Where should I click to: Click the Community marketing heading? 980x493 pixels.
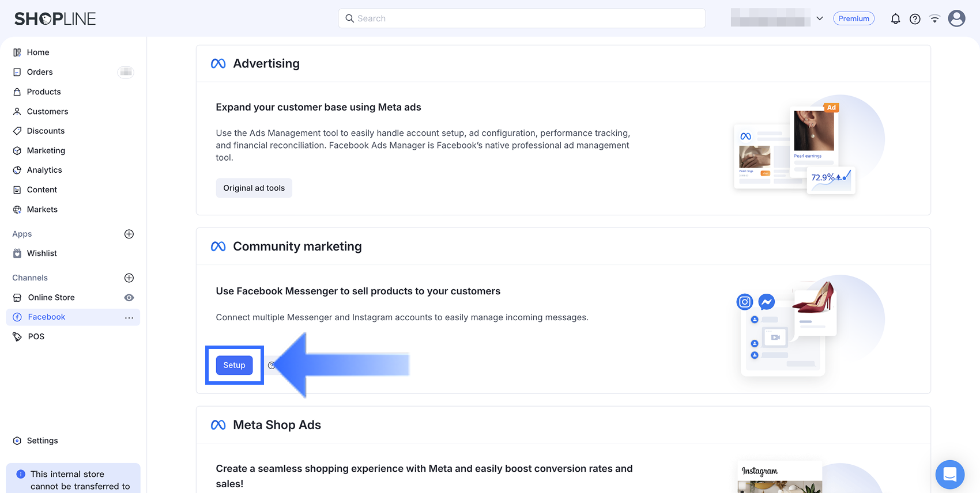click(297, 246)
